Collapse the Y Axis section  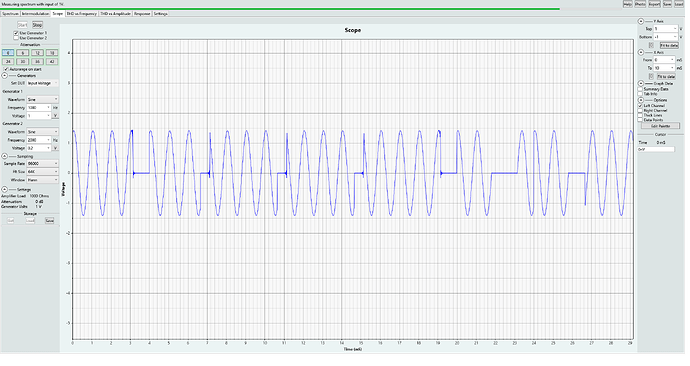coord(641,21)
